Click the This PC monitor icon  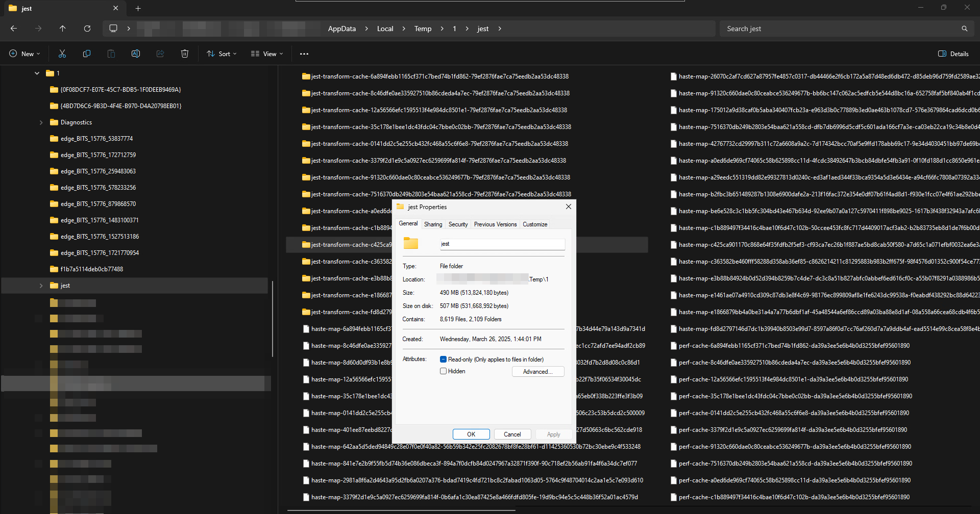click(x=113, y=29)
